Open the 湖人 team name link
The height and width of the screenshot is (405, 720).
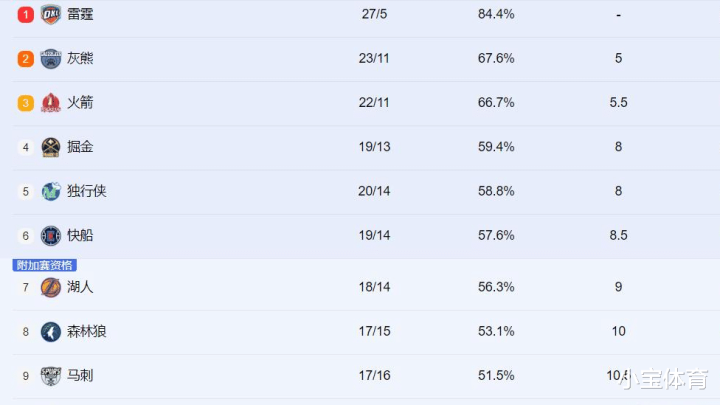pos(80,287)
